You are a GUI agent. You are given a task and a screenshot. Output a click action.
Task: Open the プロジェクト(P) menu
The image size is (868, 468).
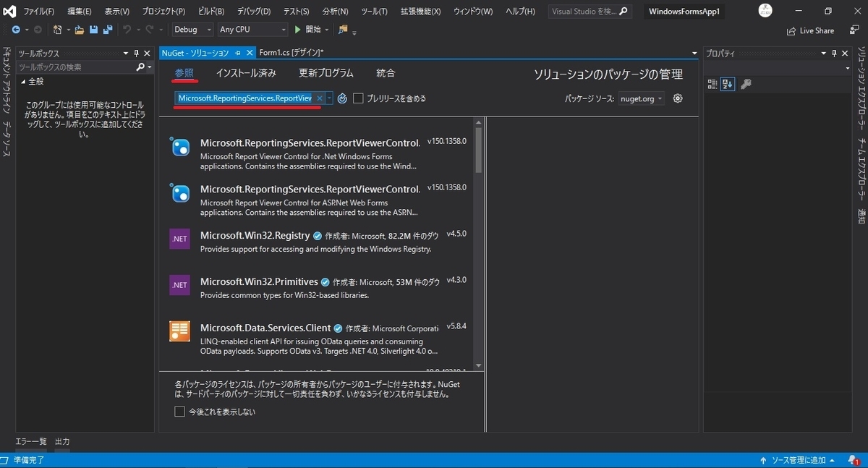(x=163, y=12)
